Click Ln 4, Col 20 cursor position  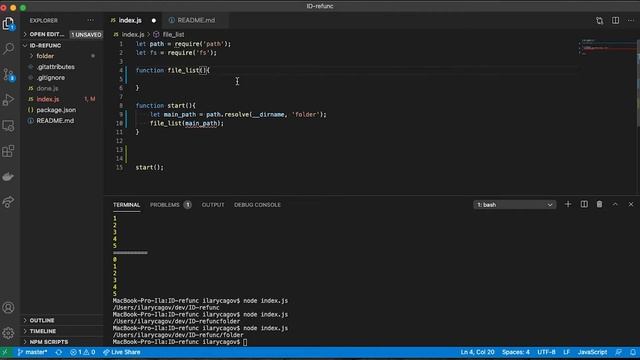pyautogui.click(x=477, y=352)
